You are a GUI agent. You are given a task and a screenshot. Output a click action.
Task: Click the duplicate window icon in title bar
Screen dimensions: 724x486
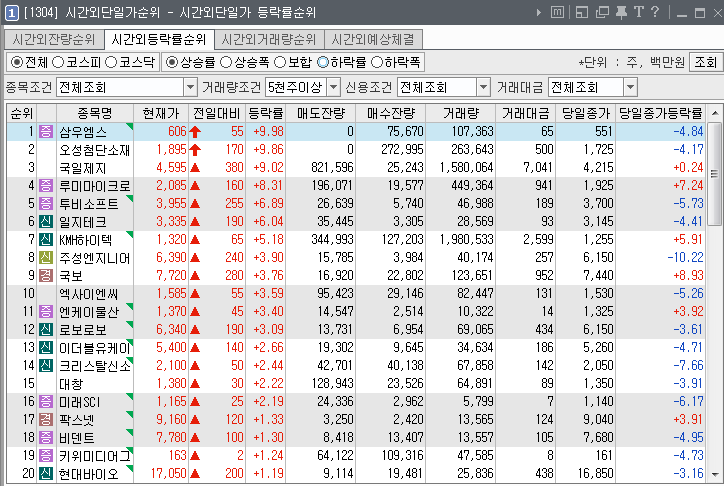click(x=602, y=12)
